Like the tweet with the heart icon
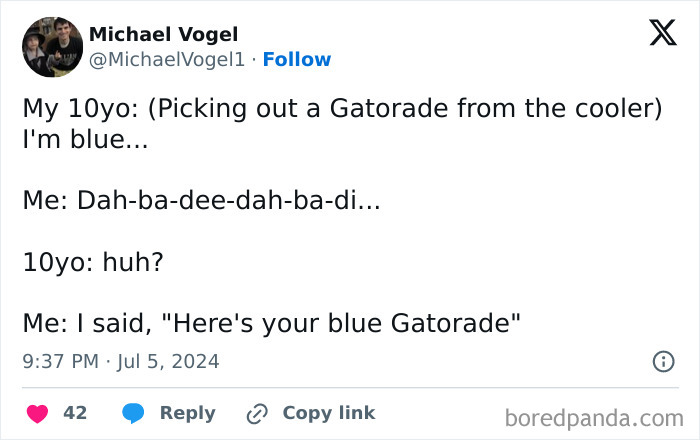The height and width of the screenshot is (440, 700). [35, 413]
